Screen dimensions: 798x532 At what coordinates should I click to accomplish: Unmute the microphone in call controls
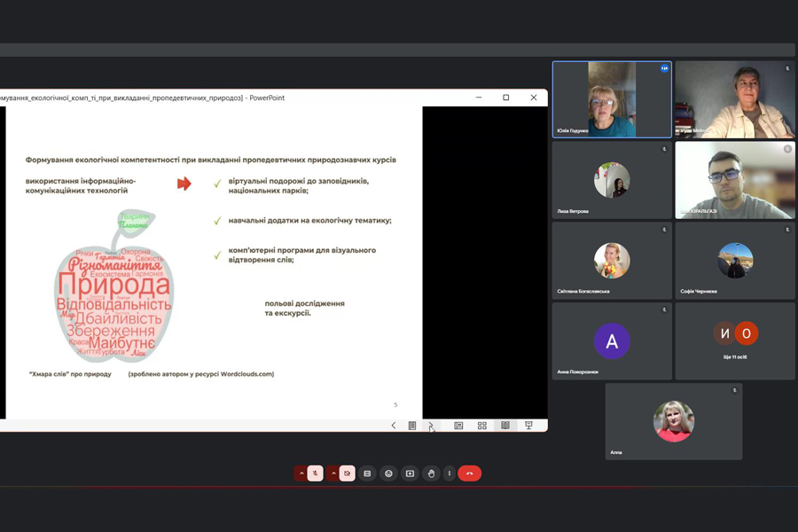point(315,473)
